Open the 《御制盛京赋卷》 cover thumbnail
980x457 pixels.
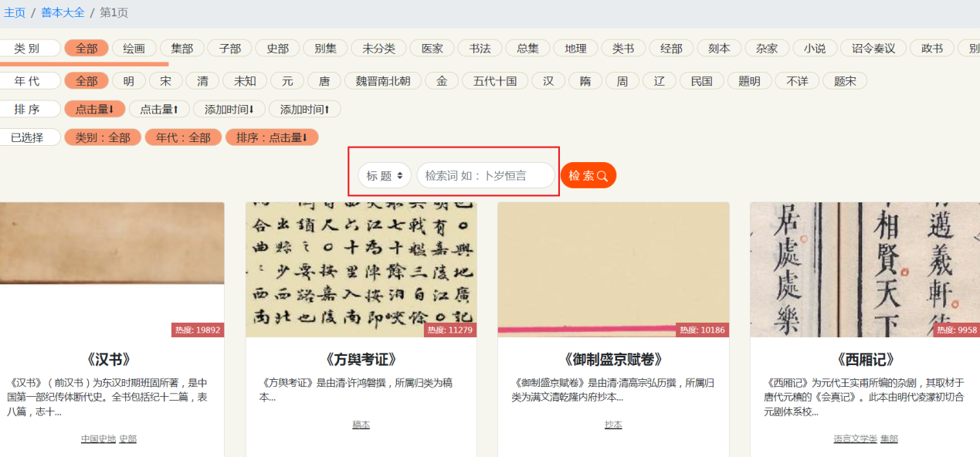click(613, 270)
